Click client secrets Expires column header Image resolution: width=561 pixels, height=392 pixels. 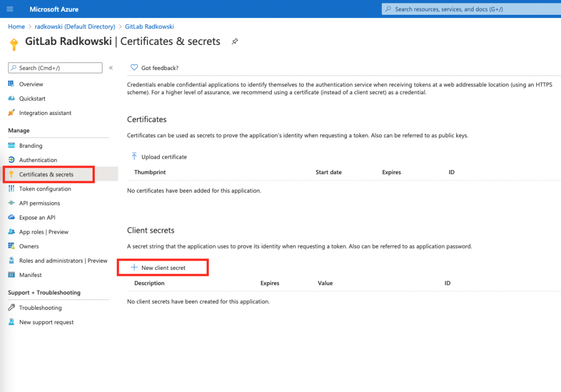[270, 283]
